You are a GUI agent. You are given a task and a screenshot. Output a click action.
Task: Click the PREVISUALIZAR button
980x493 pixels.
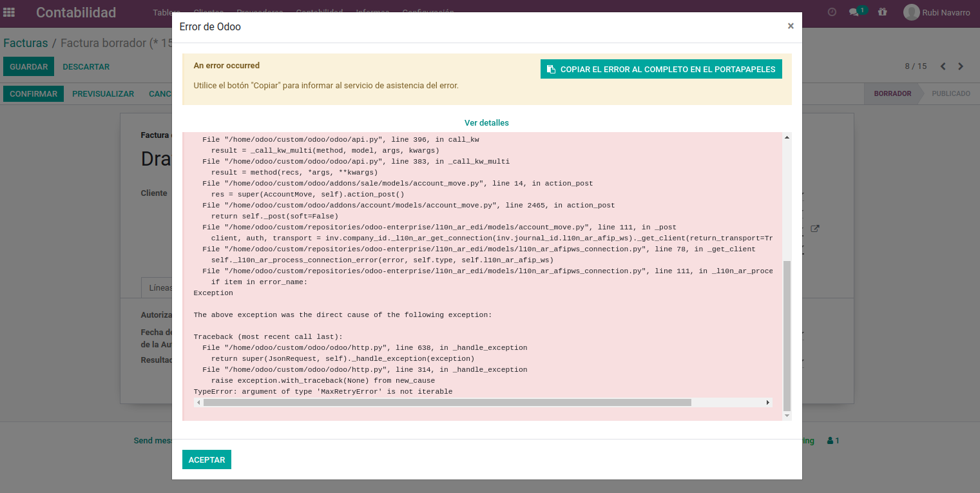(x=103, y=94)
